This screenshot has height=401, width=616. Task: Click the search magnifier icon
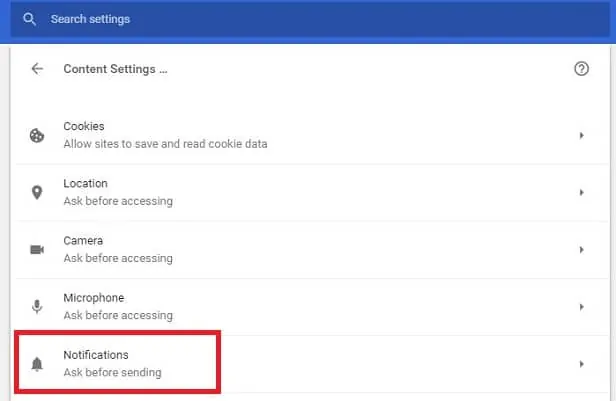coord(29,19)
